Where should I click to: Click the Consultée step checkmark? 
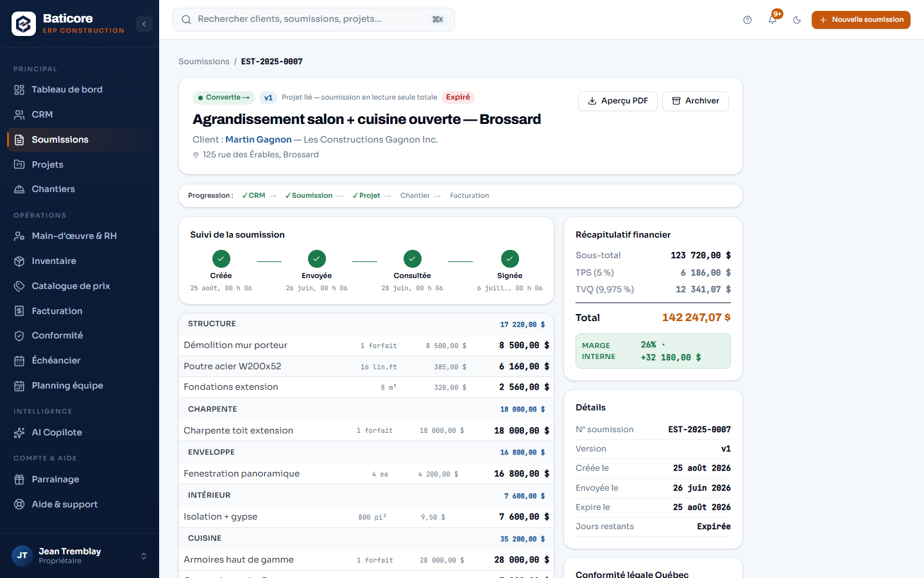pyautogui.click(x=413, y=259)
